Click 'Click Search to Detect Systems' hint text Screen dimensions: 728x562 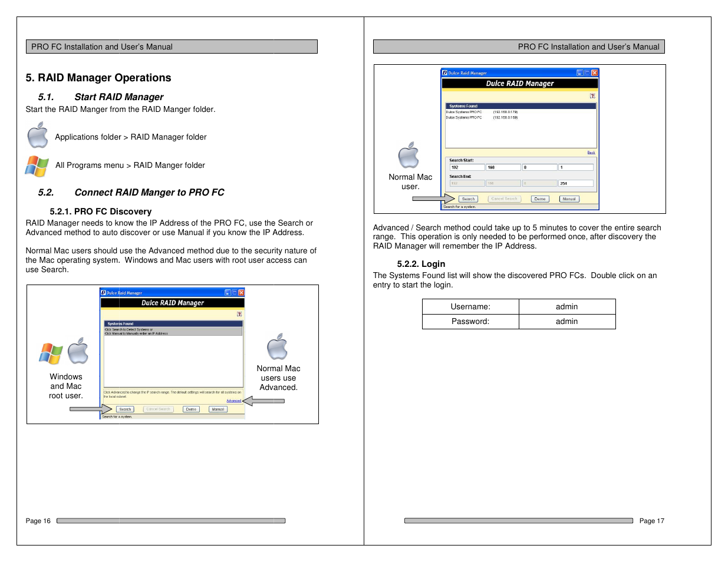129,329
